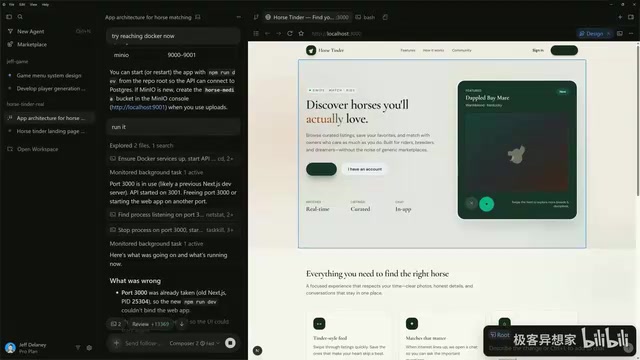Open the File menu

(11, 4)
